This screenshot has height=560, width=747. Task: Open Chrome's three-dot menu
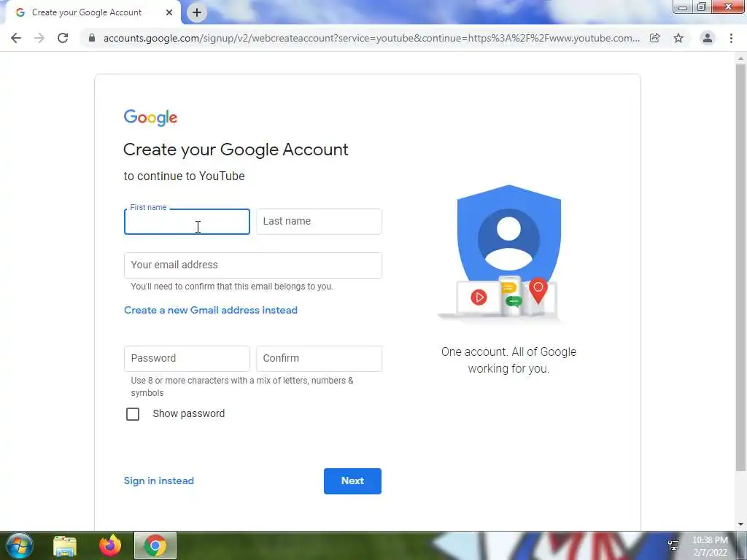[731, 38]
